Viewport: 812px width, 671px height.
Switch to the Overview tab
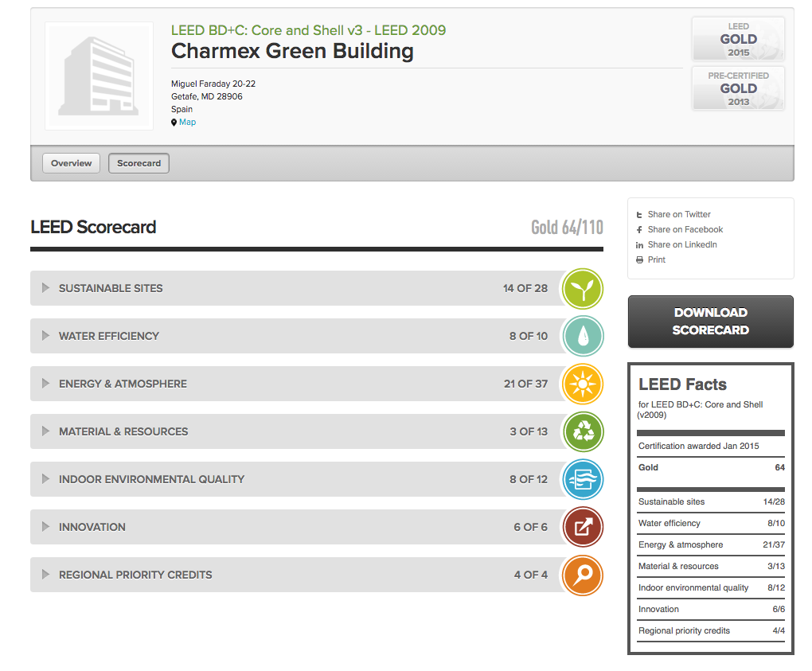click(x=71, y=163)
